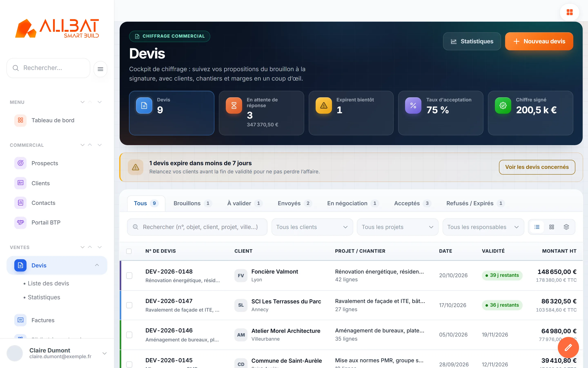This screenshot has width=588, height=368.
Task: Switch to stacked layers view icon
Action: (x=566, y=227)
